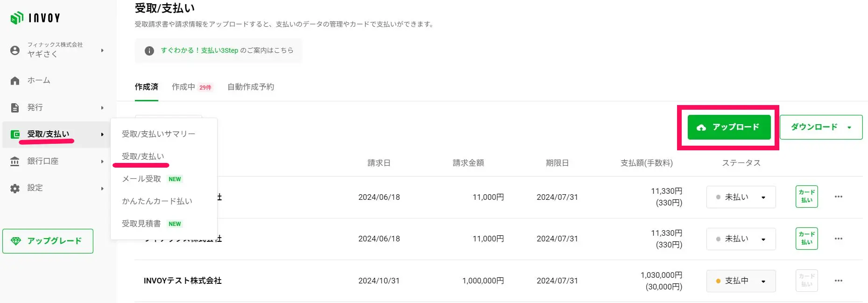
Task: Open the ダウンロード dropdown button
Action: pos(821,127)
